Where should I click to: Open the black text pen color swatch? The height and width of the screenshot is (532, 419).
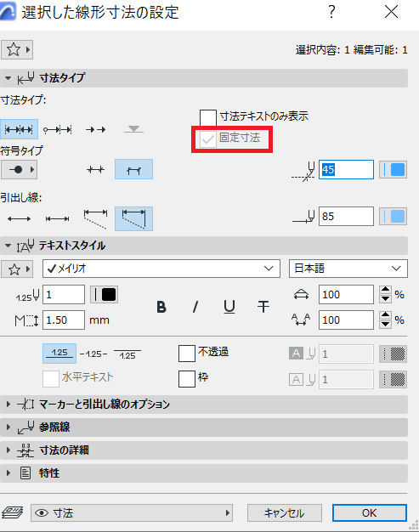105,295
